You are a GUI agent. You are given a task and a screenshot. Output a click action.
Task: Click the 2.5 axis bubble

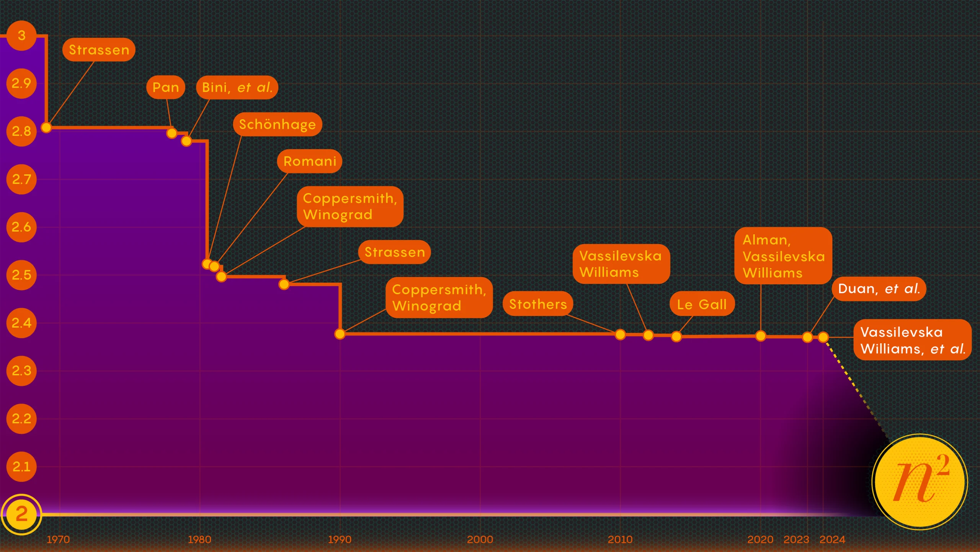[x=21, y=275]
